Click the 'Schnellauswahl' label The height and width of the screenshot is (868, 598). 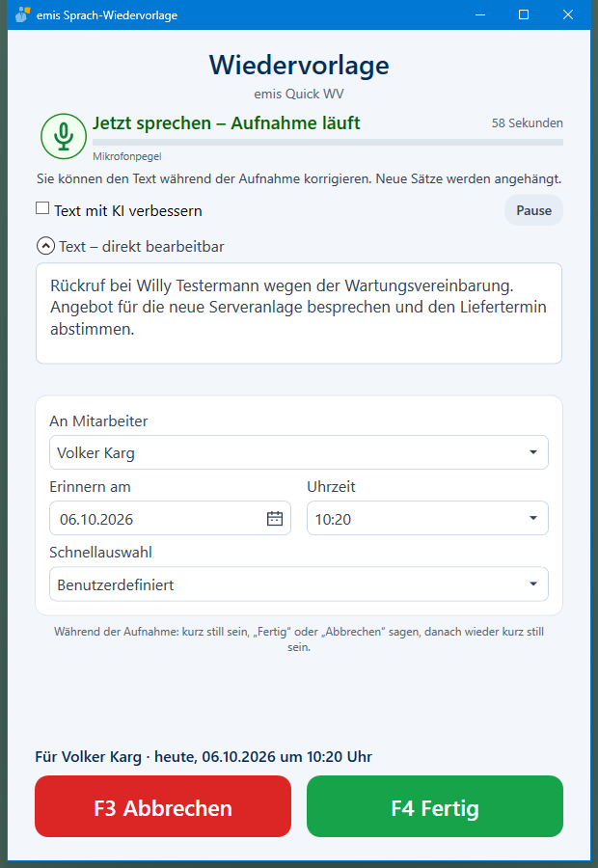pyautogui.click(x=100, y=553)
